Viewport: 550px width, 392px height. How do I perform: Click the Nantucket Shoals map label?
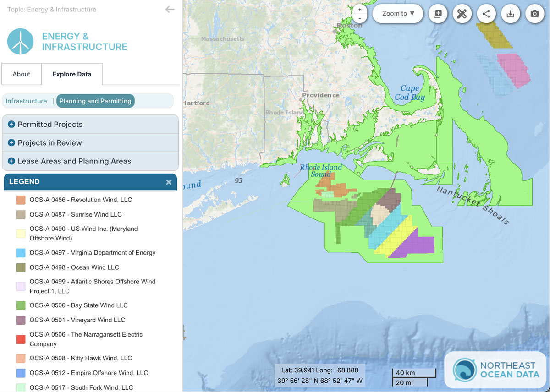[473, 205]
